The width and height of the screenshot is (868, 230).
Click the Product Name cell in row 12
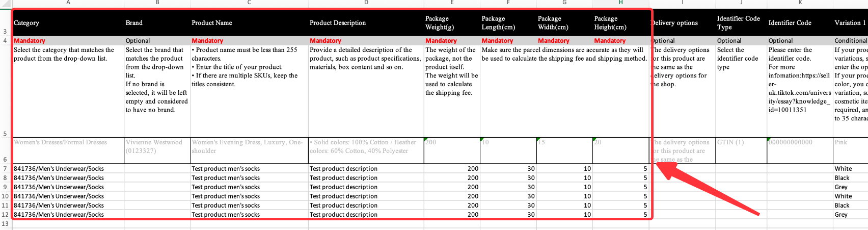(249, 215)
